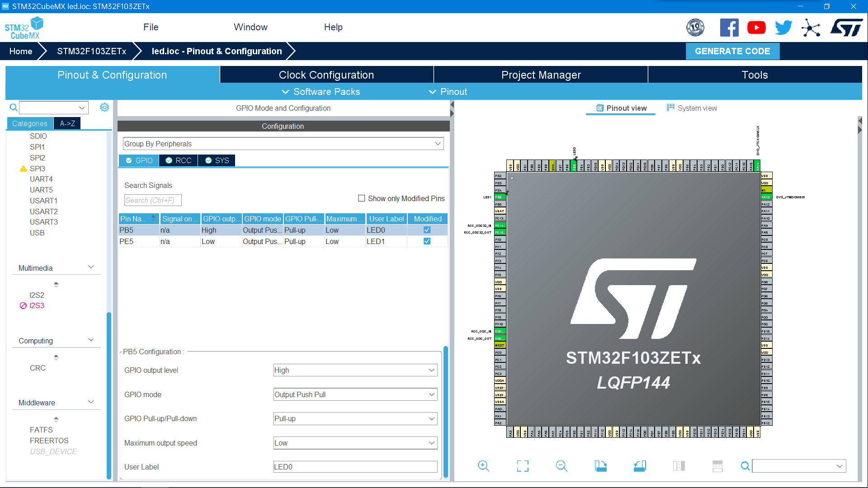Select the RCC configuration tab

pyautogui.click(x=179, y=160)
